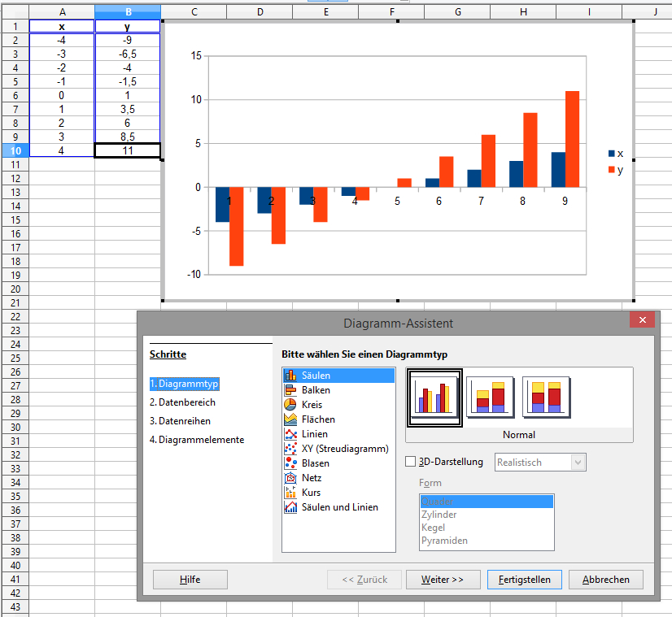
Task: Choose the Netz chart type
Action: coord(312,478)
